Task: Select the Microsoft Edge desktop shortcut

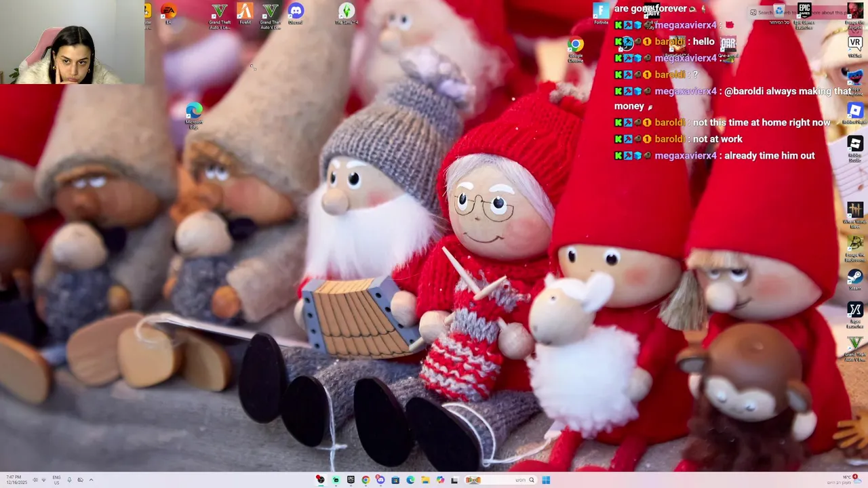Action: (194, 115)
